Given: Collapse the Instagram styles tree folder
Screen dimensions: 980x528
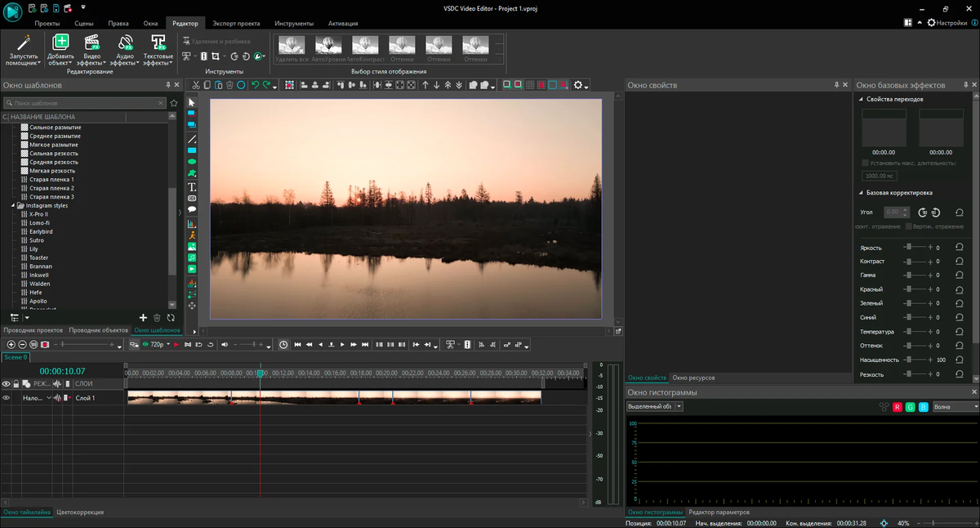Looking at the screenshot, I should pos(14,206).
